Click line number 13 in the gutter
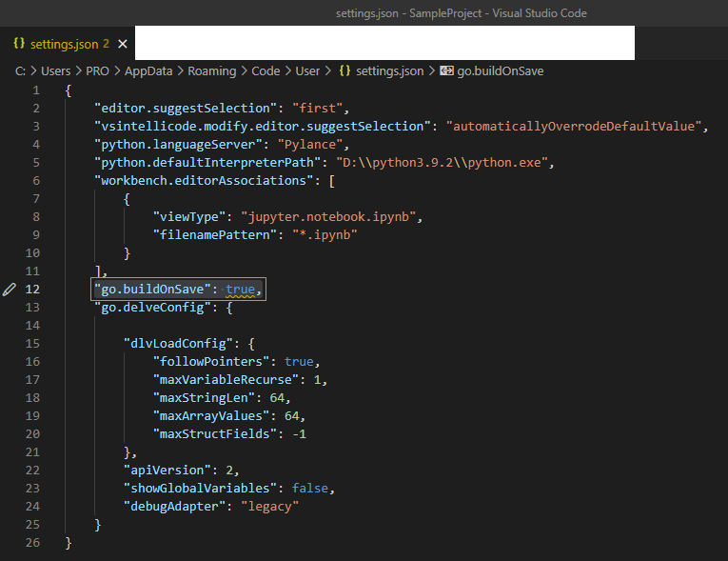The image size is (728, 561). click(x=32, y=308)
